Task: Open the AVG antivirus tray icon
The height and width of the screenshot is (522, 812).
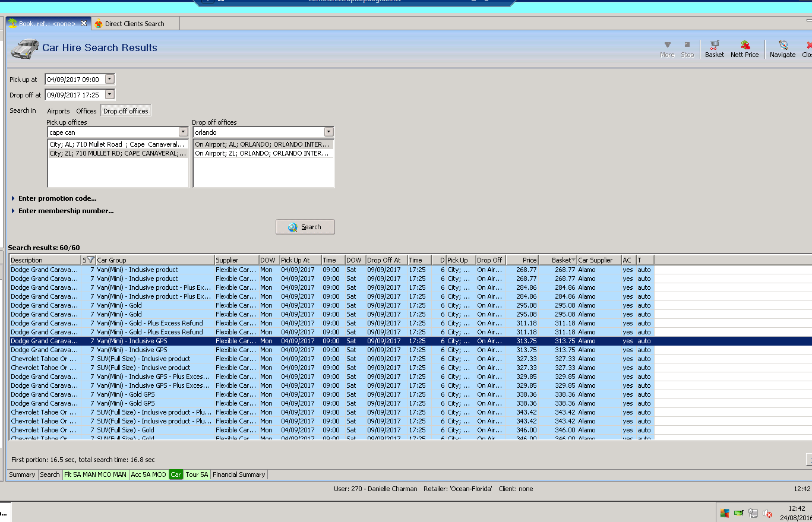Action: 724,513
